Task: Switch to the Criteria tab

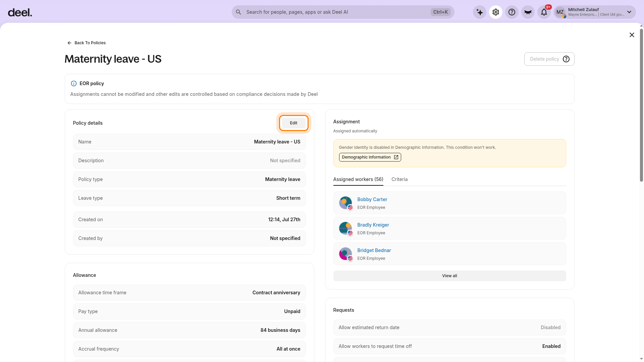Action: coord(399,179)
